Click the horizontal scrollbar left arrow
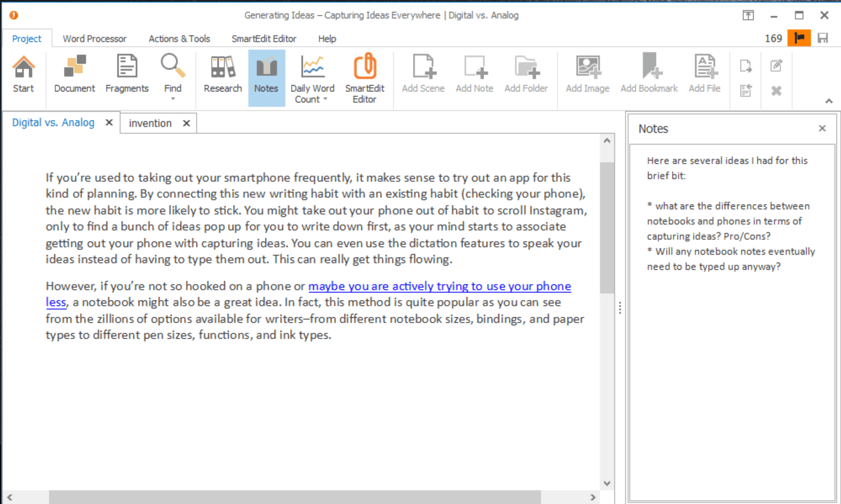 click(x=10, y=497)
